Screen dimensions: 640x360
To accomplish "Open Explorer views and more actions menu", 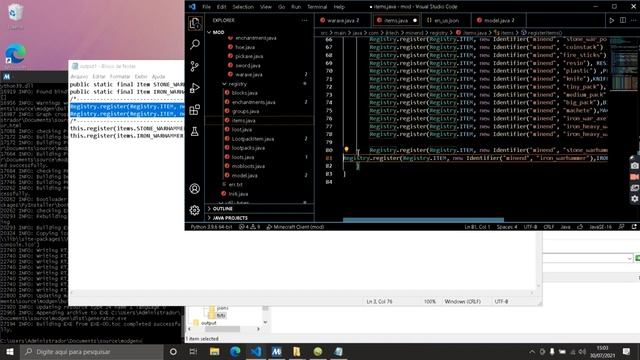I will pyautogui.click(x=304, y=20).
